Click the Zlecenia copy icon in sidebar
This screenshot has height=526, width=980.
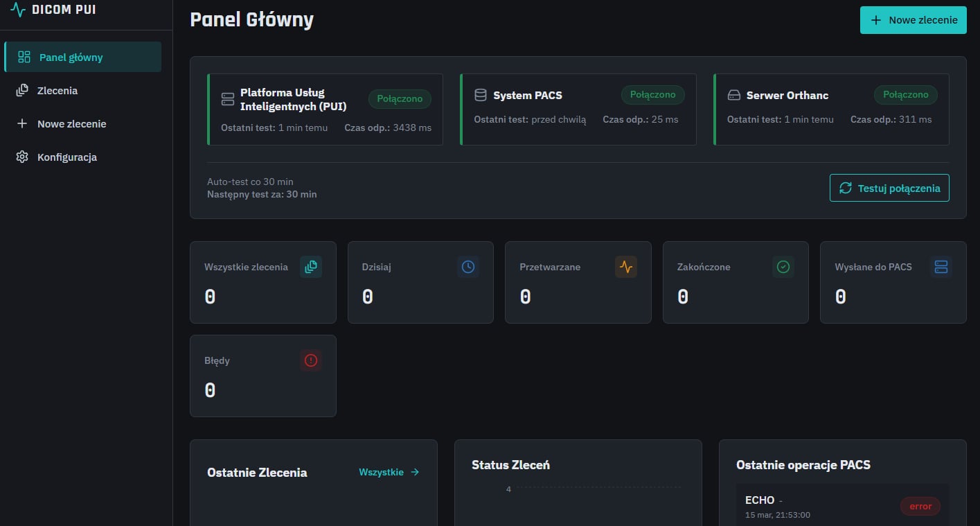pyautogui.click(x=22, y=90)
